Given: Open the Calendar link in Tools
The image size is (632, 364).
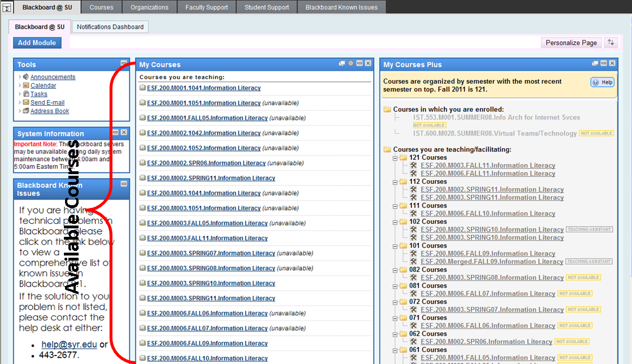Looking at the screenshot, I should point(43,85).
